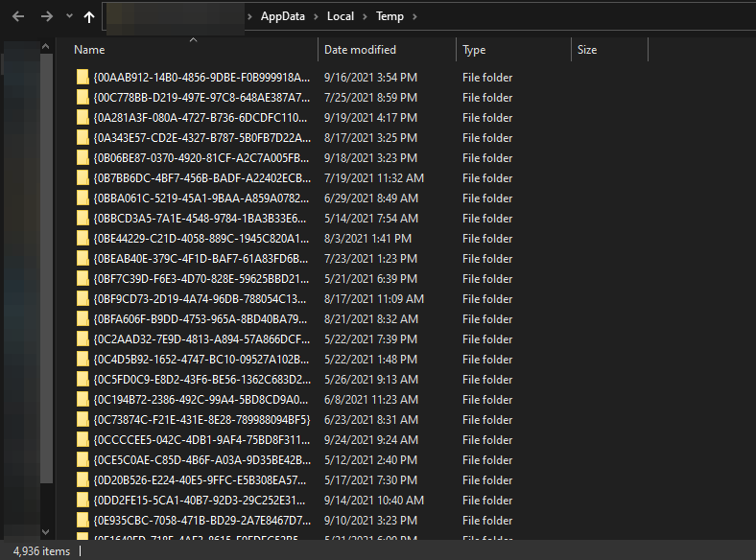The width and height of the screenshot is (756, 560).
Task: Select folder icon of {0A343E57-CD2E-4327...
Action: [x=83, y=138]
